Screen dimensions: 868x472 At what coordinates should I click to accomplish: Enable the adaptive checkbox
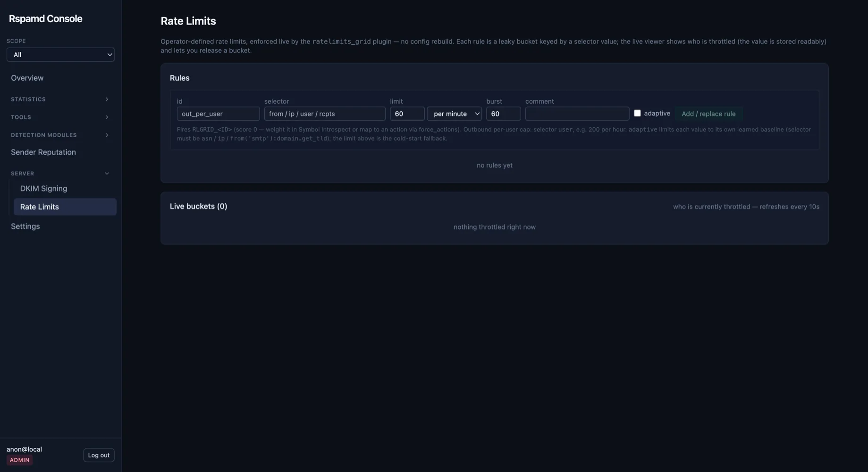637,113
